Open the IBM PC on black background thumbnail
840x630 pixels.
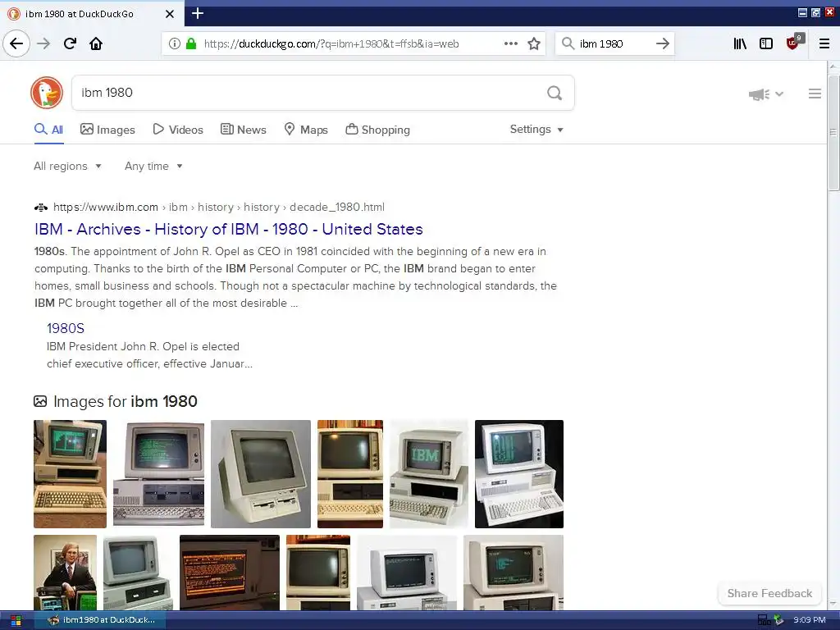pyautogui.click(x=519, y=474)
